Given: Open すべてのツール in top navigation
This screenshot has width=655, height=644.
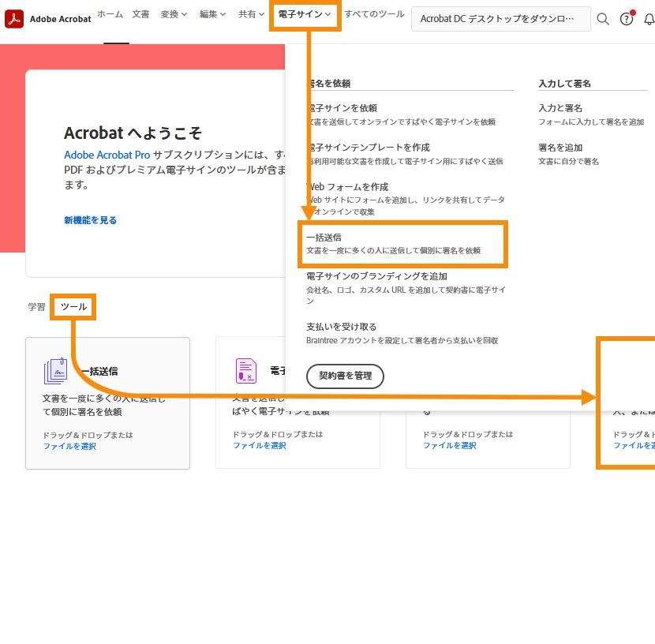Looking at the screenshot, I should [x=374, y=14].
